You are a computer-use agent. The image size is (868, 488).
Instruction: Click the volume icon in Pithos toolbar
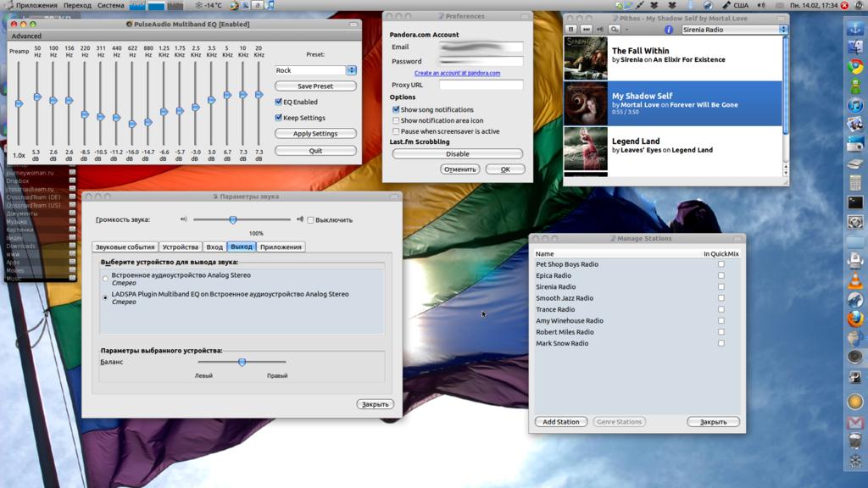click(600, 30)
